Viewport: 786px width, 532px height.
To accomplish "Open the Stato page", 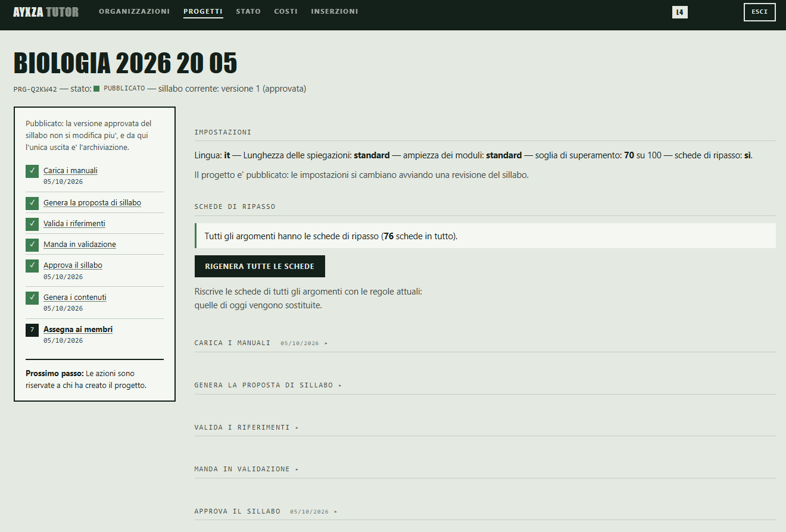I will coord(248,11).
